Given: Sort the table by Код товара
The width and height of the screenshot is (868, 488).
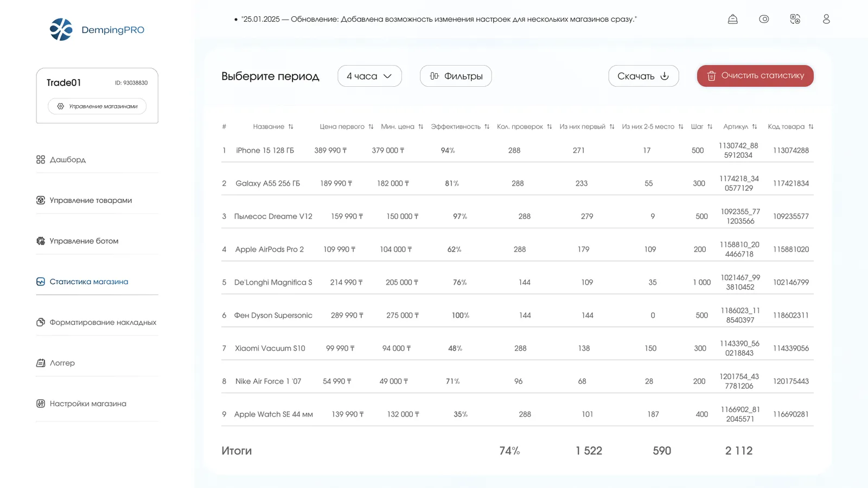Looking at the screenshot, I should [811, 127].
